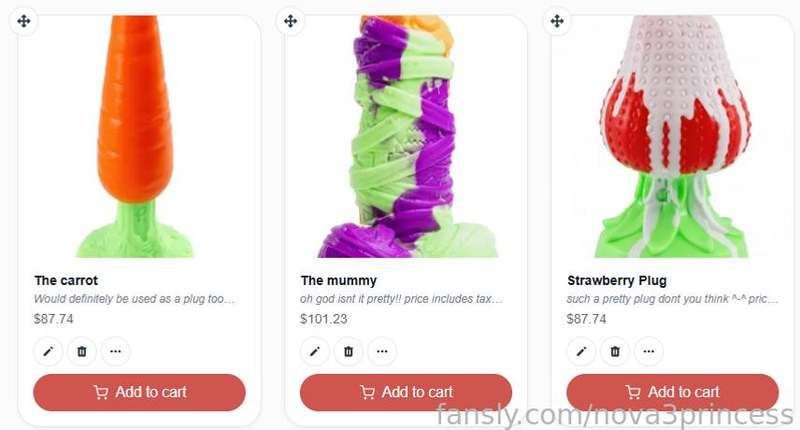Add Strawberry Plug to cart

pos(672,392)
